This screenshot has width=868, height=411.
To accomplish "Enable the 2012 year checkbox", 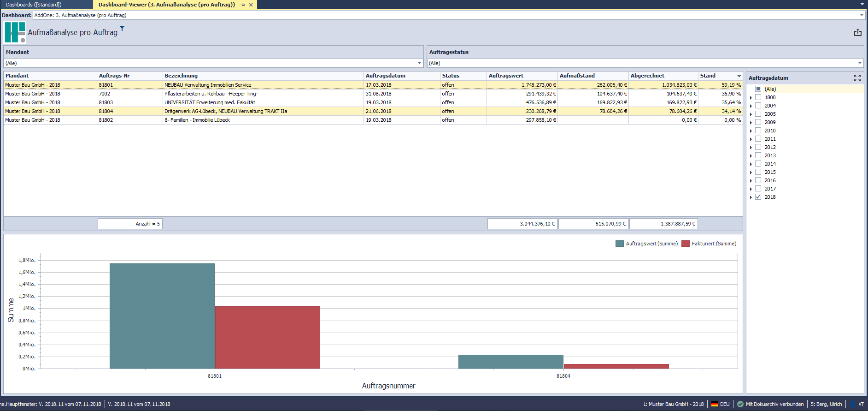I will point(758,147).
